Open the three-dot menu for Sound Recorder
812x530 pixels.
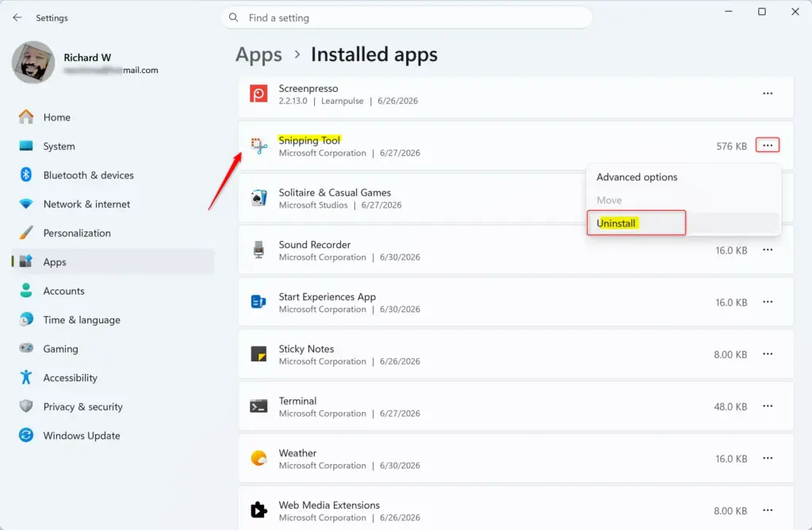[x=768, y=250]
